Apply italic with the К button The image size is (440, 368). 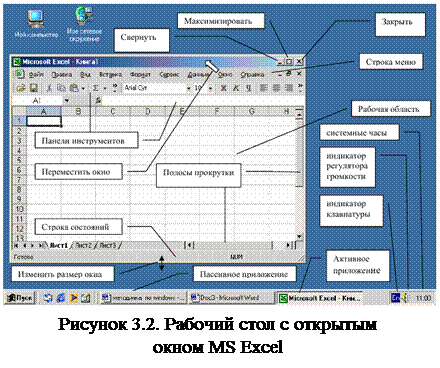(236, 88)
